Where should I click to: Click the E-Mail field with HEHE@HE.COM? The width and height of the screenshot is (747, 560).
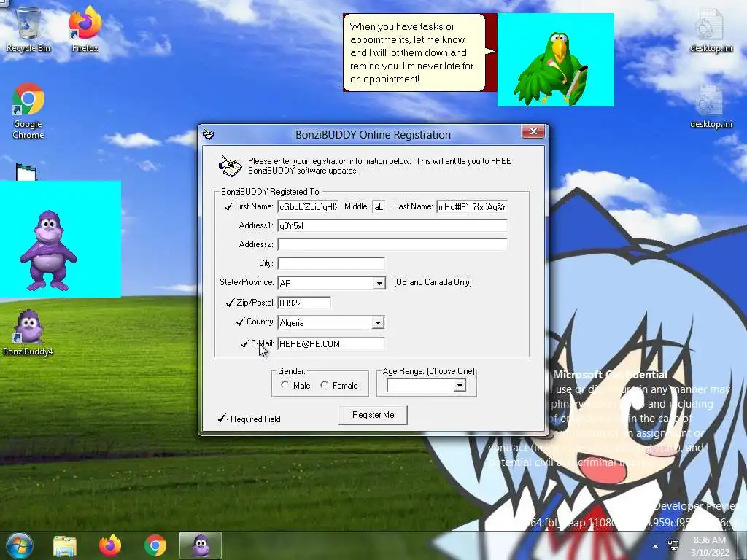tap(331, 344)
